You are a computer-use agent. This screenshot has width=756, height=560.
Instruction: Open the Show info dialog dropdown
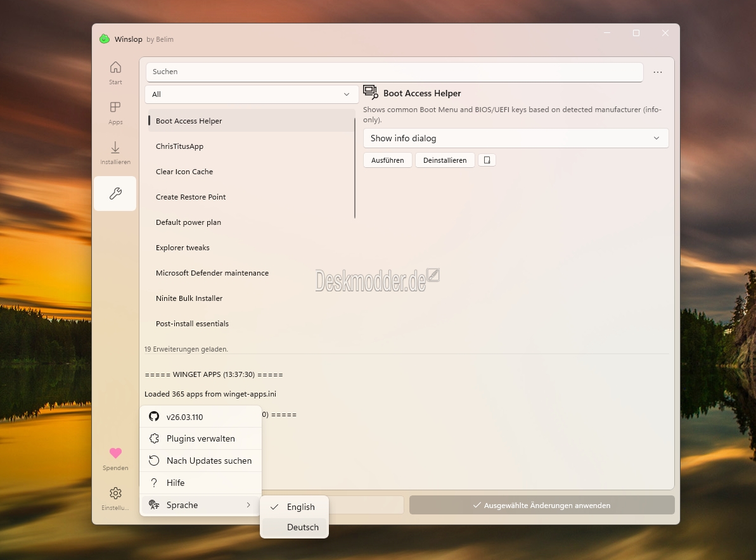coord(515,138)
